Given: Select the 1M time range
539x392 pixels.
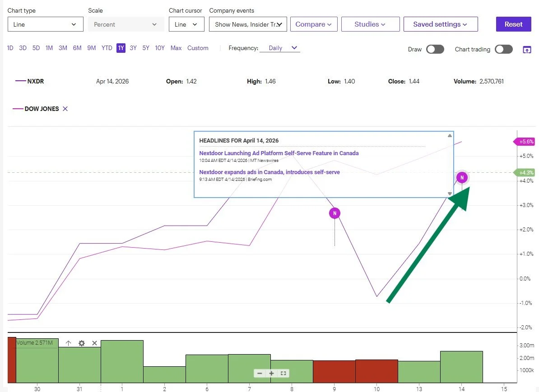Looking at the screenshot, I should click(49, 48).
